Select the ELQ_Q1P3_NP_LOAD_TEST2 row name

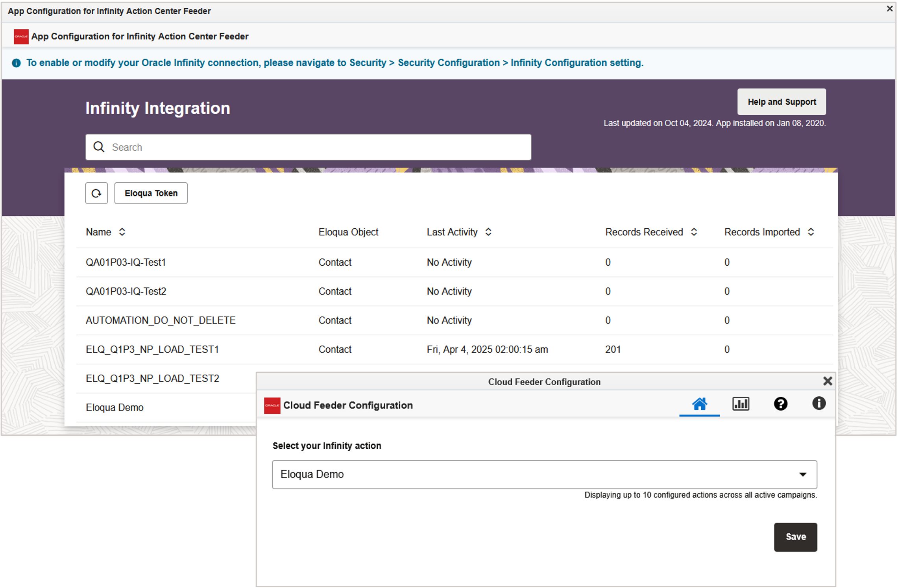click(x=152, y=378)
